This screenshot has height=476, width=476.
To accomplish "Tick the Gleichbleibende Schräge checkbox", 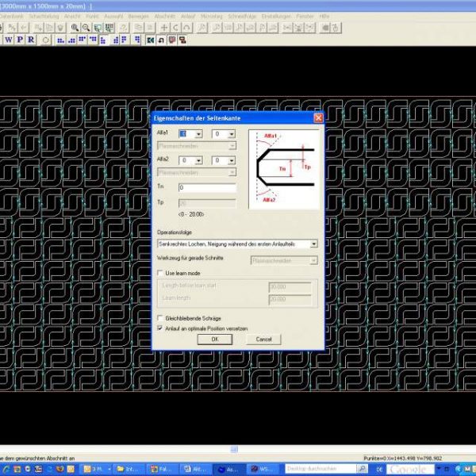I will 160,318.
